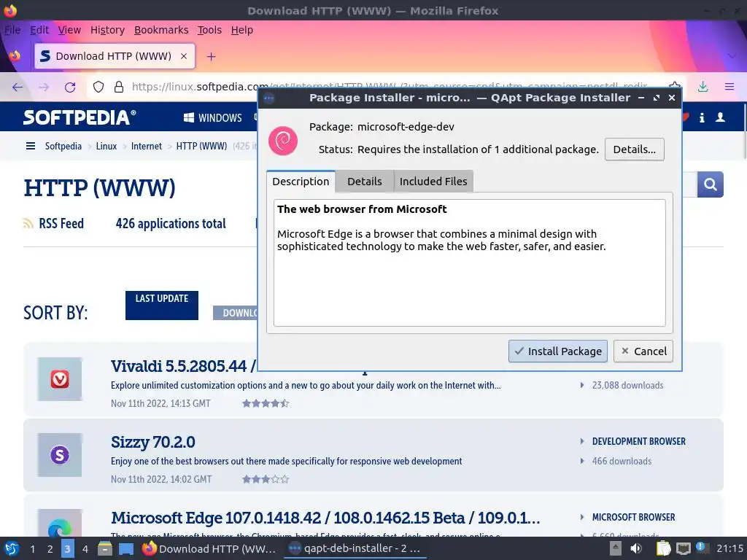
Task: Open Microsoft Edge 107.0.1418.42 listing
Action: coord(325,518)
